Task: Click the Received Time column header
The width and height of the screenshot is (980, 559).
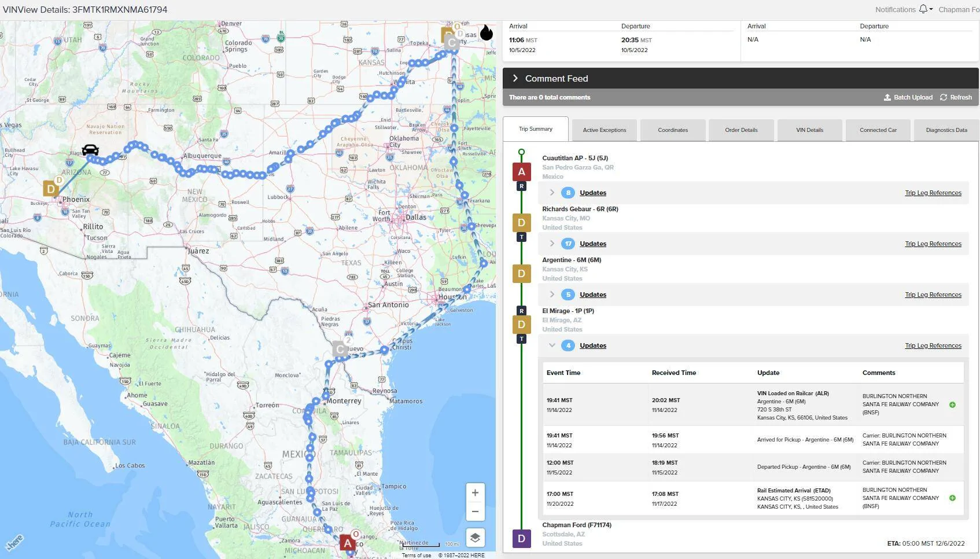Action: click(674, 373)
